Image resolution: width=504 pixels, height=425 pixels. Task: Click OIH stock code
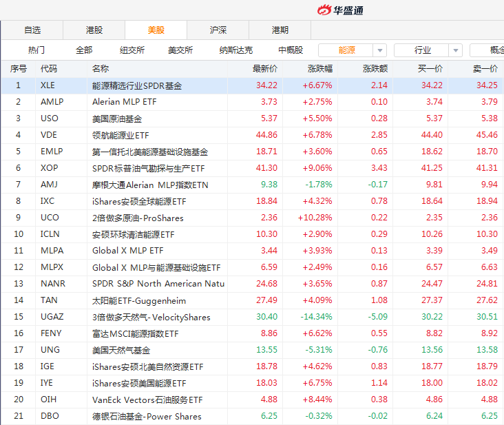tap(48, 400)
